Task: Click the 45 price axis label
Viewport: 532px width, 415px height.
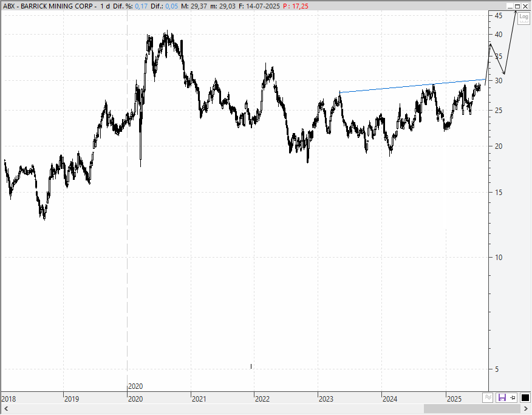Action: coord(499,15)
